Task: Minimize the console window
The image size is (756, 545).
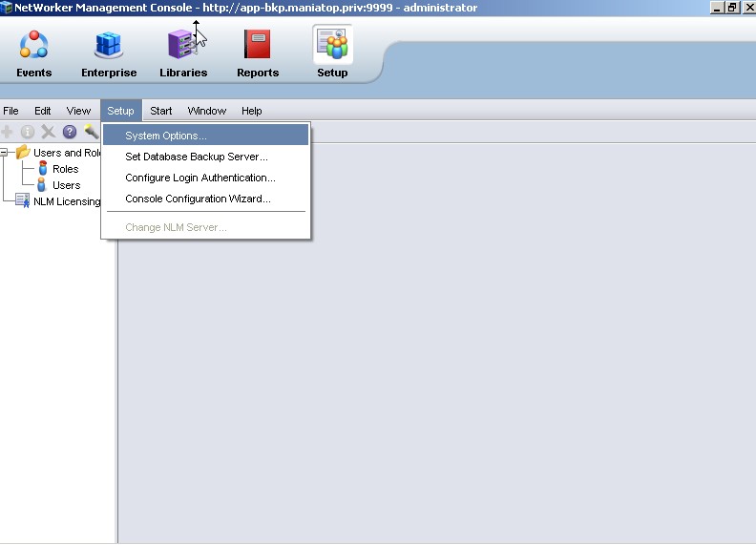Action: [x=718, y=8]
